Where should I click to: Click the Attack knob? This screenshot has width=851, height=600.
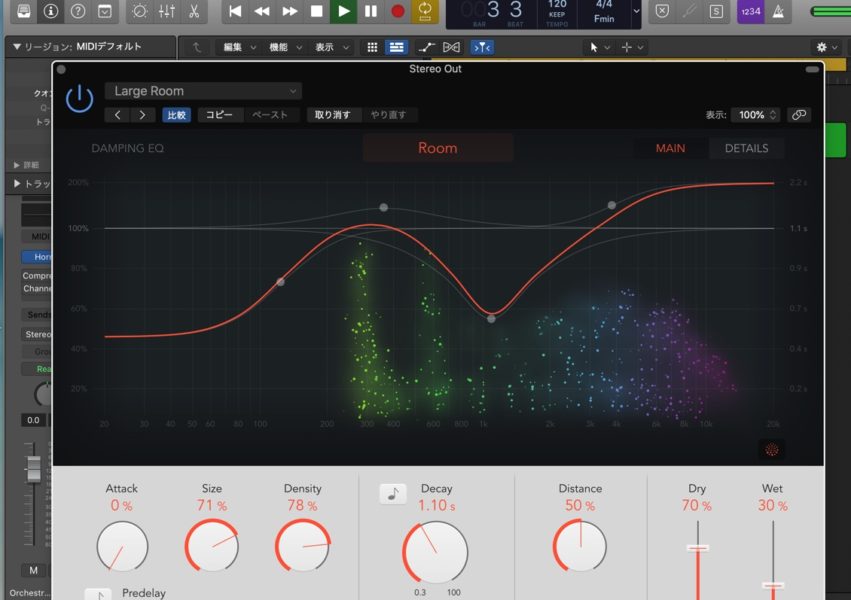coord(122,546)
